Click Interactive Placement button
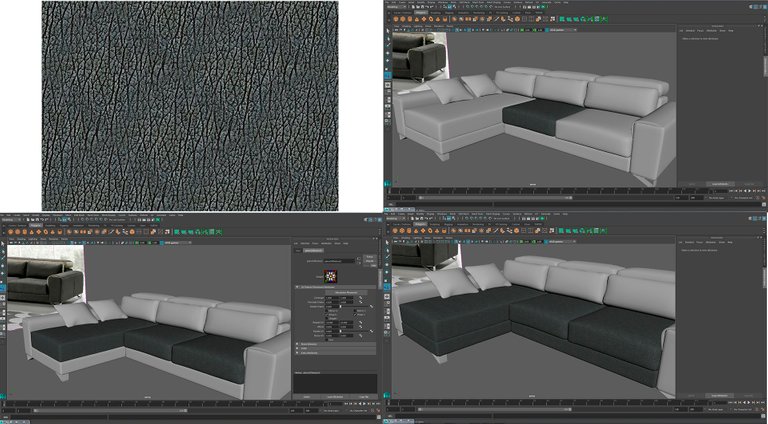Viewport: 768px width, 424px height. coord(346,292)
